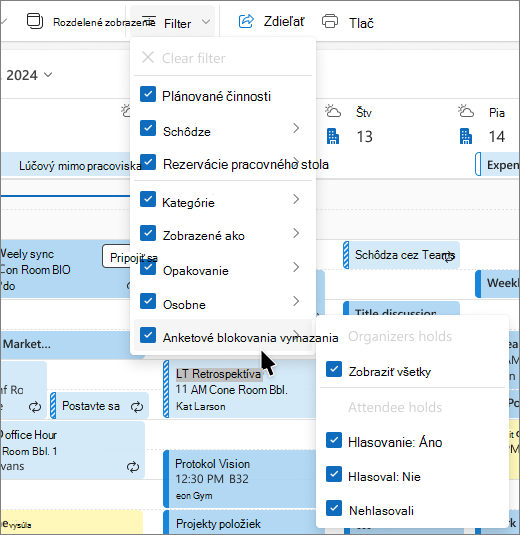Click the Split view (Rozdelené zobrazenie) icon
The image size is (520, 535).
(x=35, y=21)
